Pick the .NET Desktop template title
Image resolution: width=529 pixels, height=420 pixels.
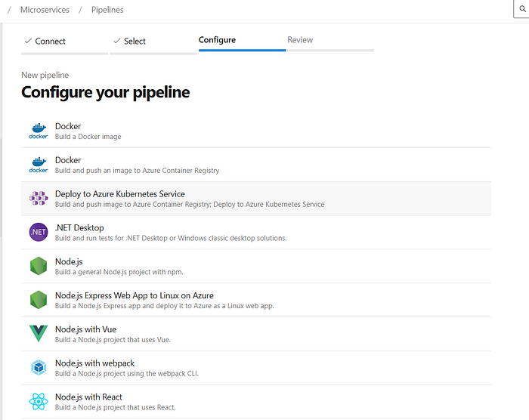pos(79,228)
